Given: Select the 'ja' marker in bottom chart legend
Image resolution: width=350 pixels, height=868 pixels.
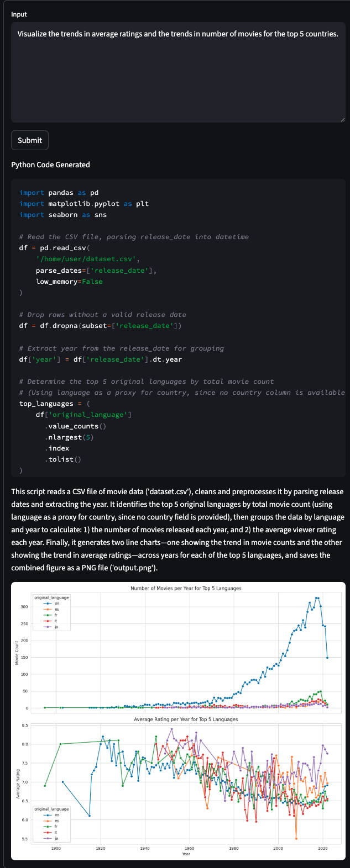Looking at the screenshot, I should (x=47, y=838).
